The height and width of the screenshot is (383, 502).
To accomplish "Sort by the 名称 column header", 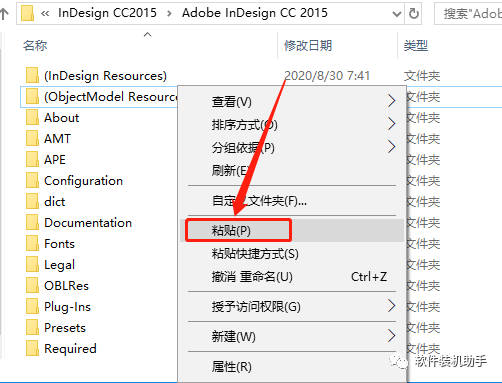I will [35, 45].
